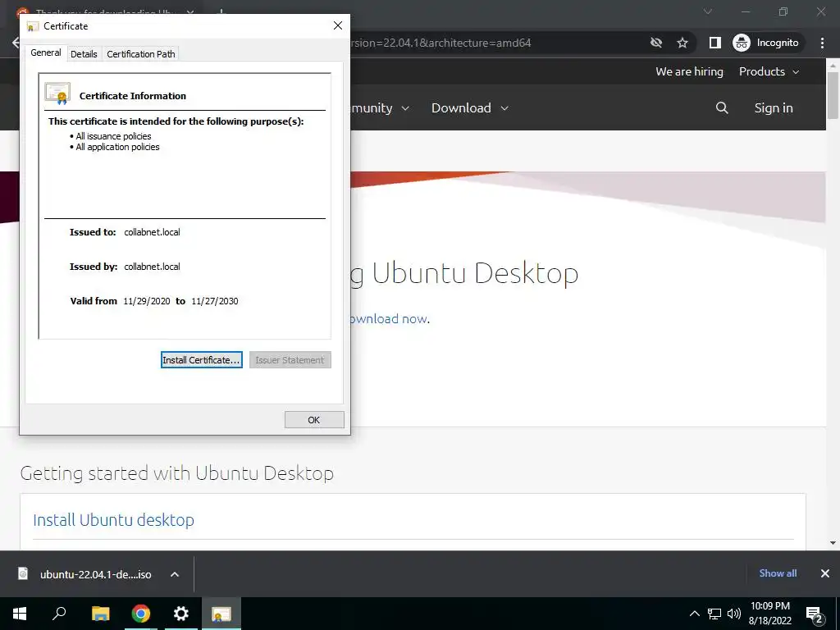Open We are hiring link
The height and width of the screenshot is (630, 840).
tap(689, 71)
